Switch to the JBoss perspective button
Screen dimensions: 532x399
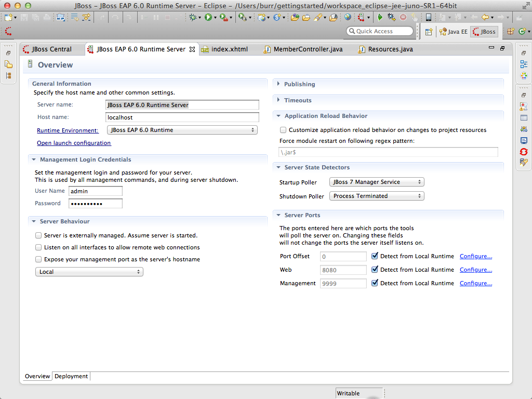485,32
